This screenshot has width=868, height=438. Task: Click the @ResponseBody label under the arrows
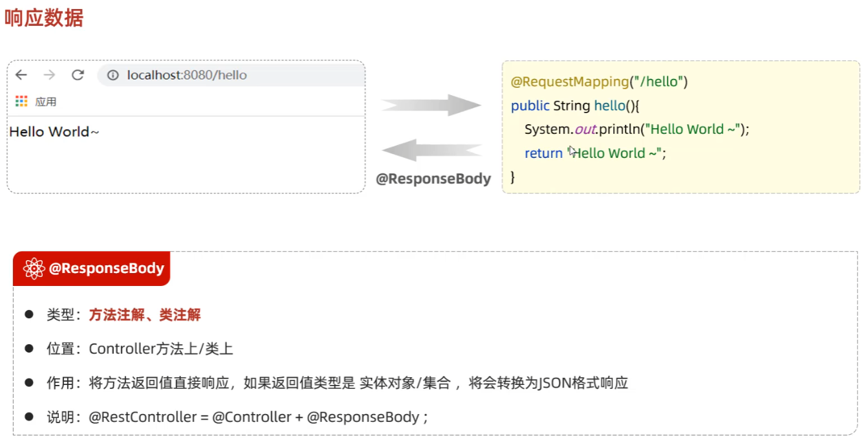tap(433, 179)
